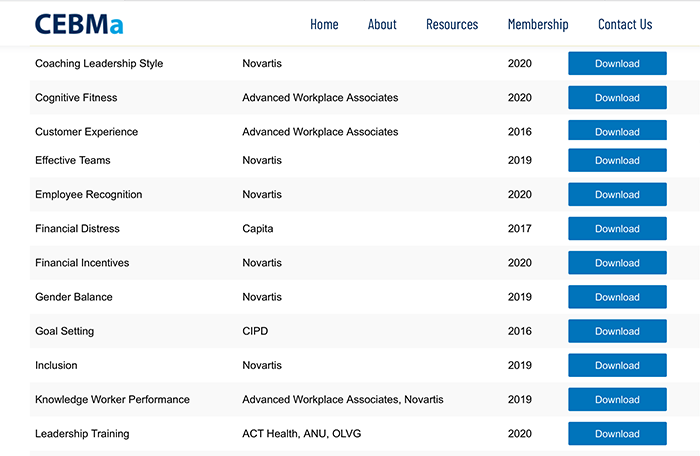
Task: Click Advanced Workplace Associates in Cognitive Fitness row
Action: [320, 97]
